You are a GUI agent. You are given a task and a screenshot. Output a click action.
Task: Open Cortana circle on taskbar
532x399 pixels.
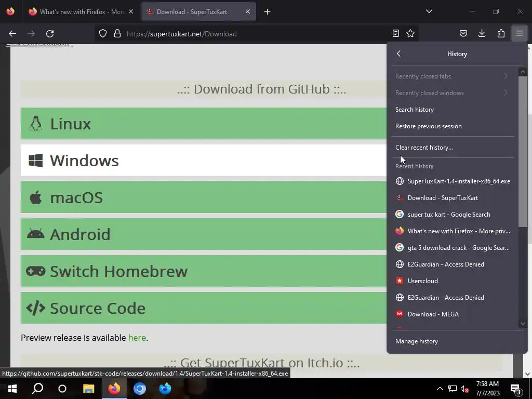(62, 389)
